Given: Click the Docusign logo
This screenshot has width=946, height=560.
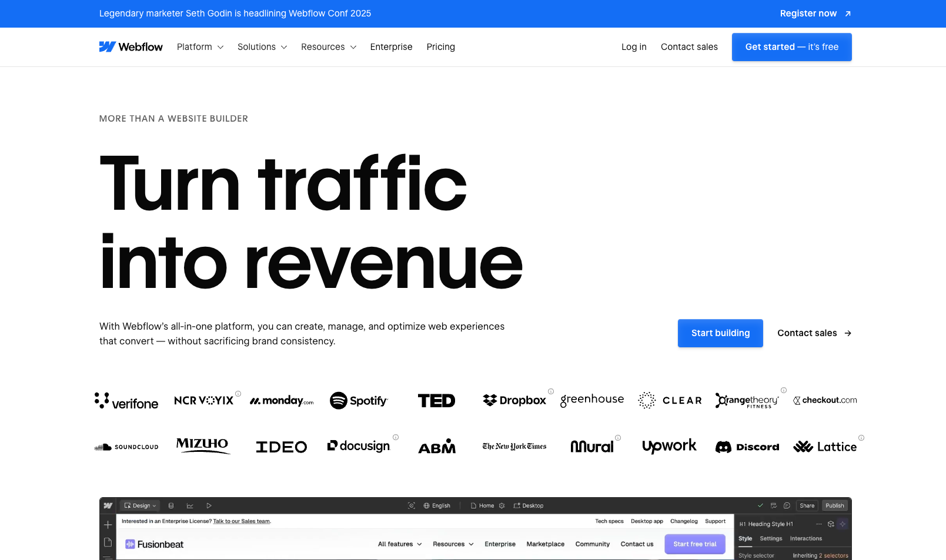Looking at the screenshot, I should click(x=359, y=446).
